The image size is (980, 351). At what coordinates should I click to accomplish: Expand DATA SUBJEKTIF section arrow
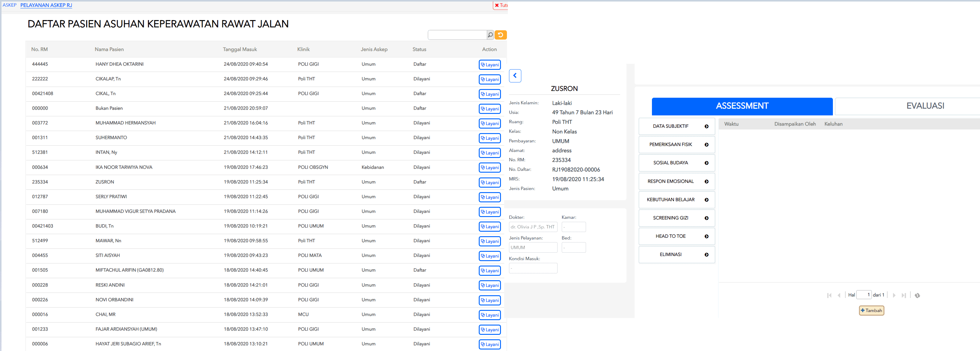pyautogui.click(x=706, y=126)
